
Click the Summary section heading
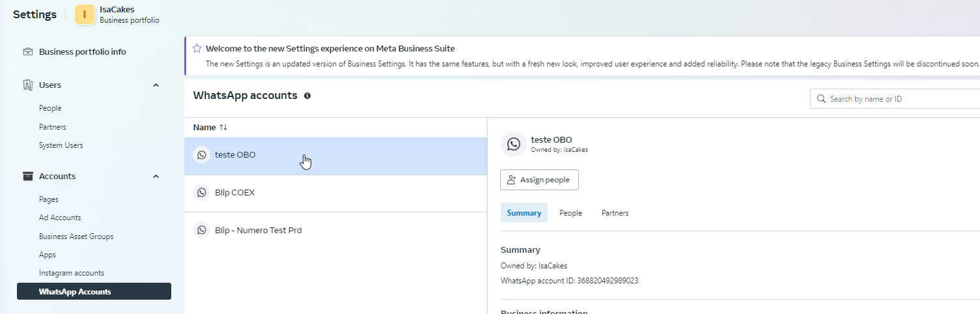(x=520, y=250)
